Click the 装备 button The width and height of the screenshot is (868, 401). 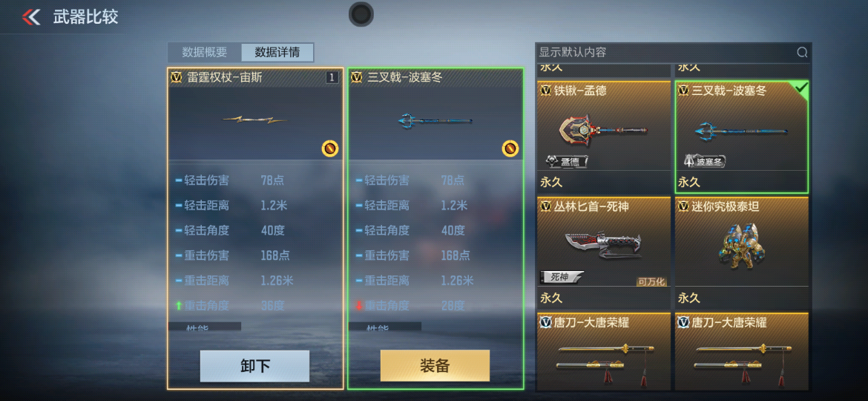tap(435, 365)
